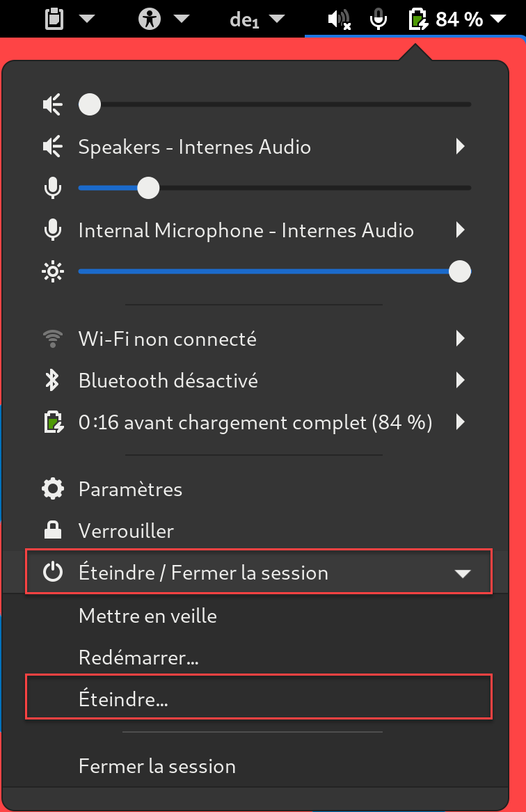
Task: Choose Redémarrer… from the power menu
Action: 138,658
